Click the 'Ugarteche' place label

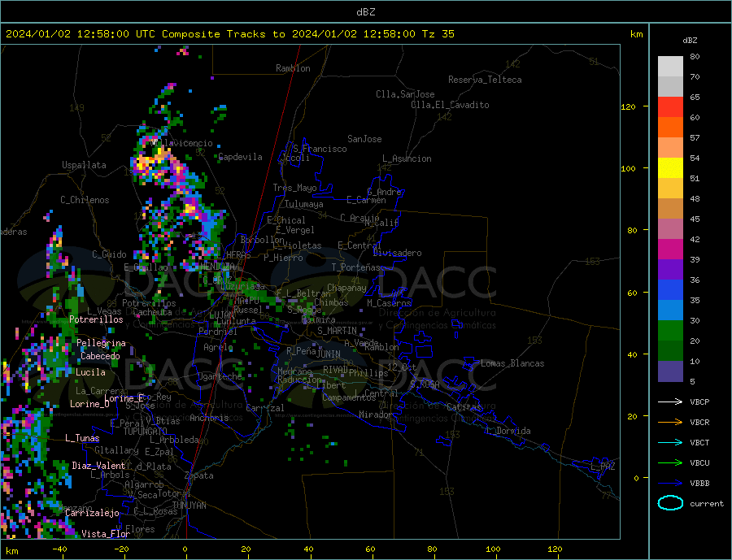tap(220, 376)
